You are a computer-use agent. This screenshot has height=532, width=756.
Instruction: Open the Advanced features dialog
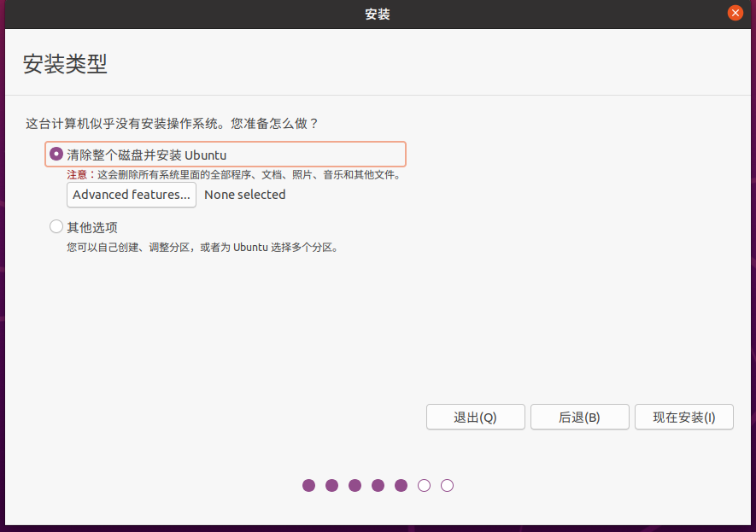click(x=132, y=195)
